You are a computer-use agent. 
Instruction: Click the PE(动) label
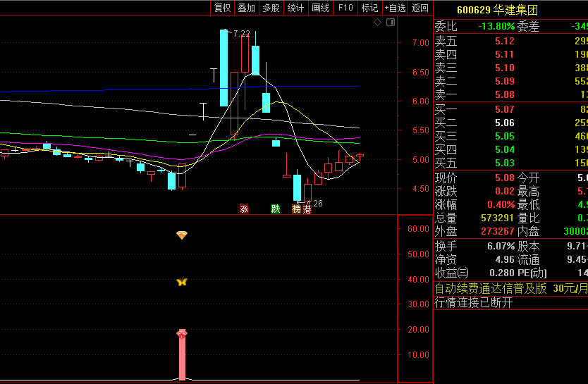[x=532, y=273]
